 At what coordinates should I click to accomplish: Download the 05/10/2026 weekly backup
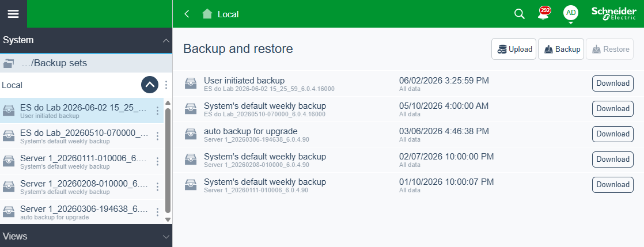612,109
